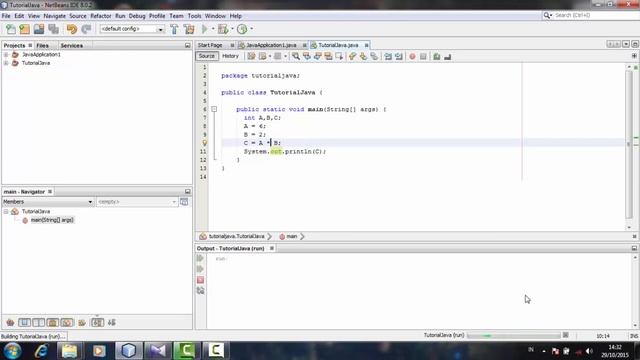Click the Windows Start button
The width and height of the screenshot is (640, 360).
pos(12,350)
